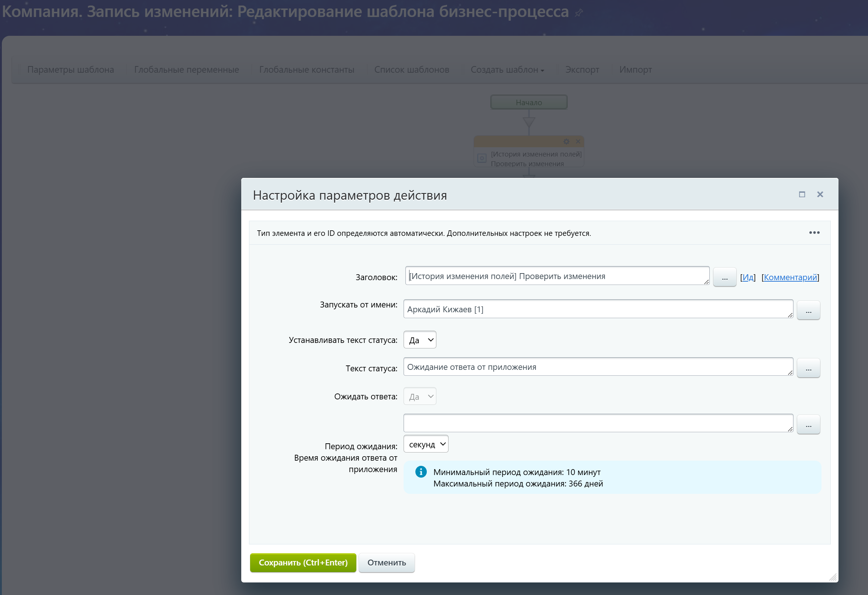
Task: Click the info icon in waiting period hint
Action: [x=421, y=472]
